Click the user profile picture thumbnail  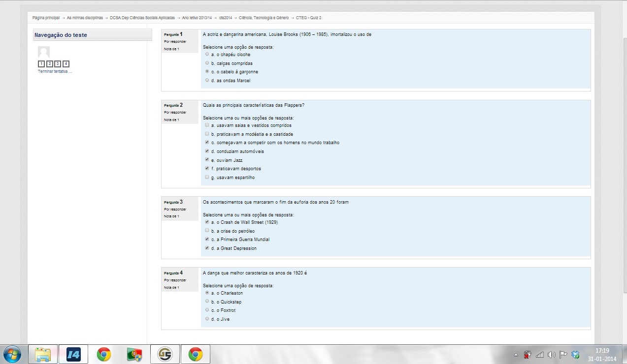(44, 52)
